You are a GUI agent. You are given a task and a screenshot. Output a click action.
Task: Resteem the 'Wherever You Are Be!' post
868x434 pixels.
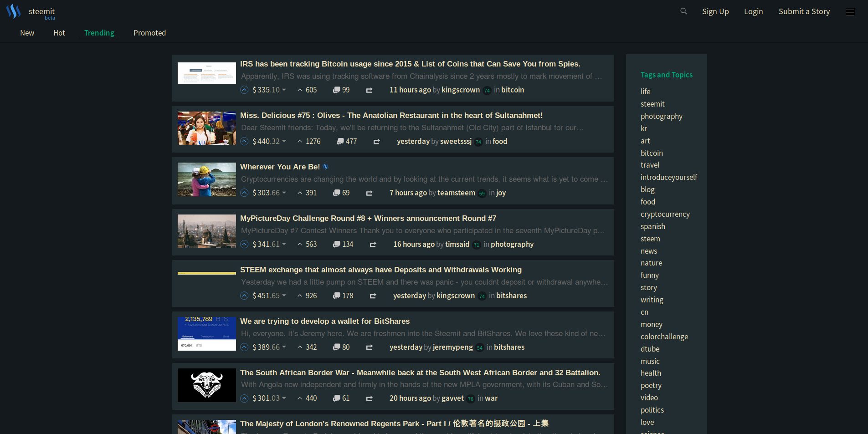click(x=369, y=193)
